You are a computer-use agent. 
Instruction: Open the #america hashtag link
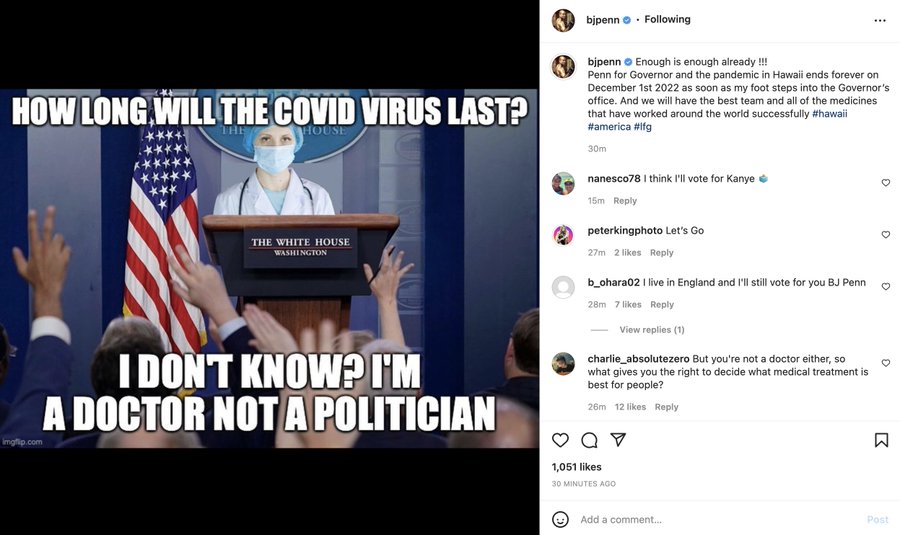609,127
